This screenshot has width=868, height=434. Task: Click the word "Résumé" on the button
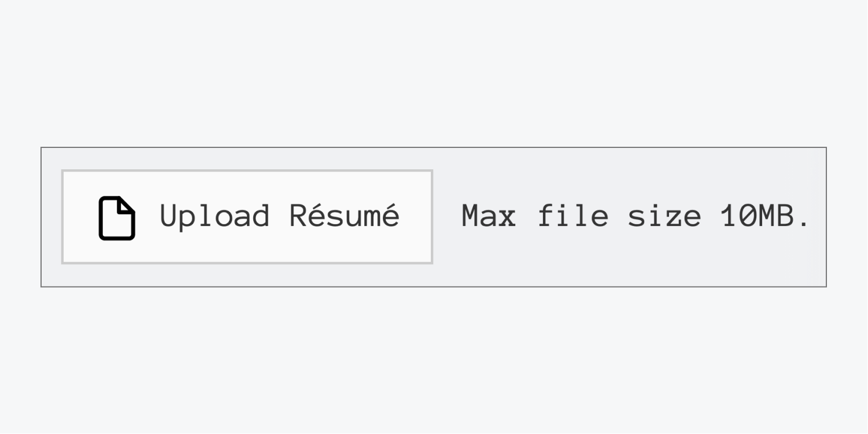pyautogui.click(x=345, y=215)
